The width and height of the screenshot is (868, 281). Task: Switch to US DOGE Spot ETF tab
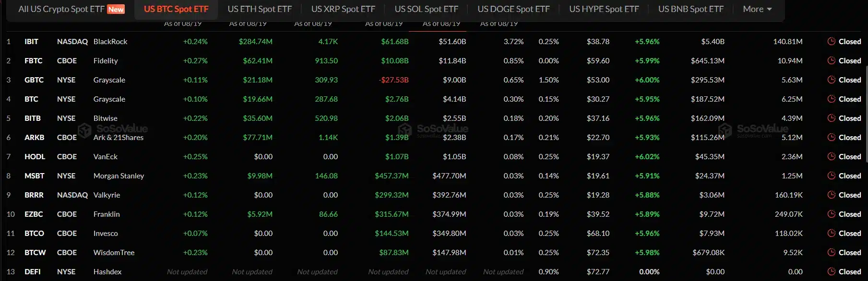[x=513, y=9]
